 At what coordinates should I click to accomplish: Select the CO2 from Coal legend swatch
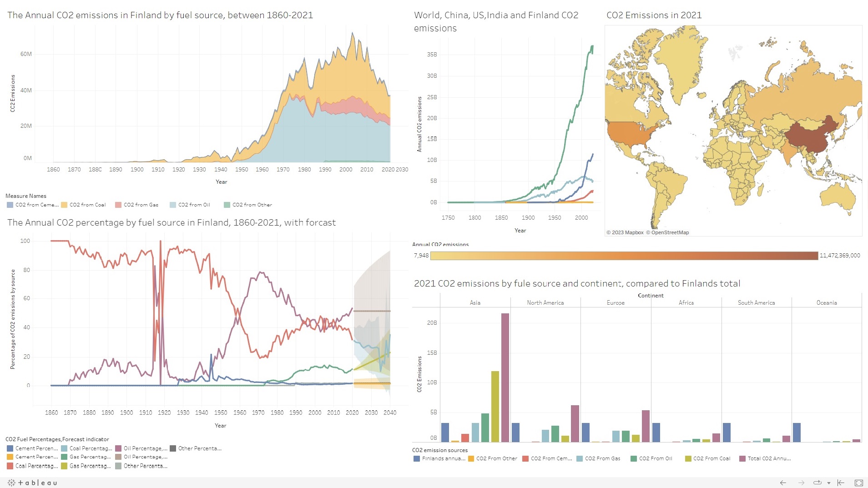(64, 205)
